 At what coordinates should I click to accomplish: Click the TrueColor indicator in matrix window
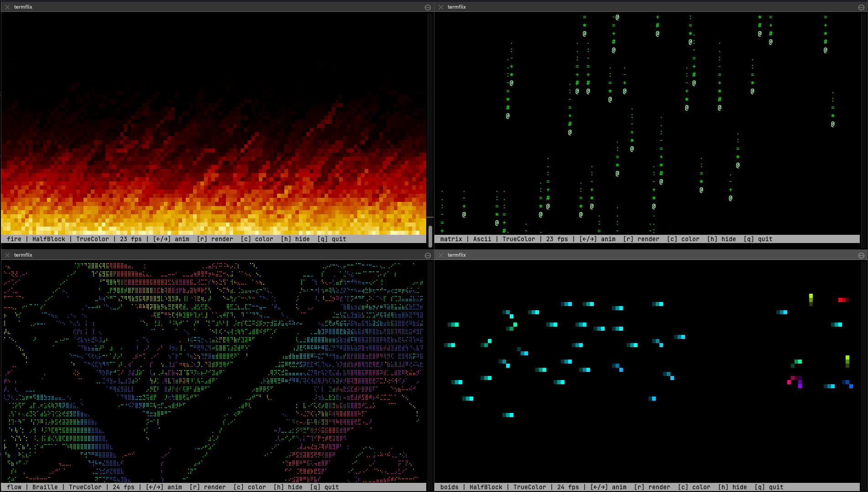518,239
